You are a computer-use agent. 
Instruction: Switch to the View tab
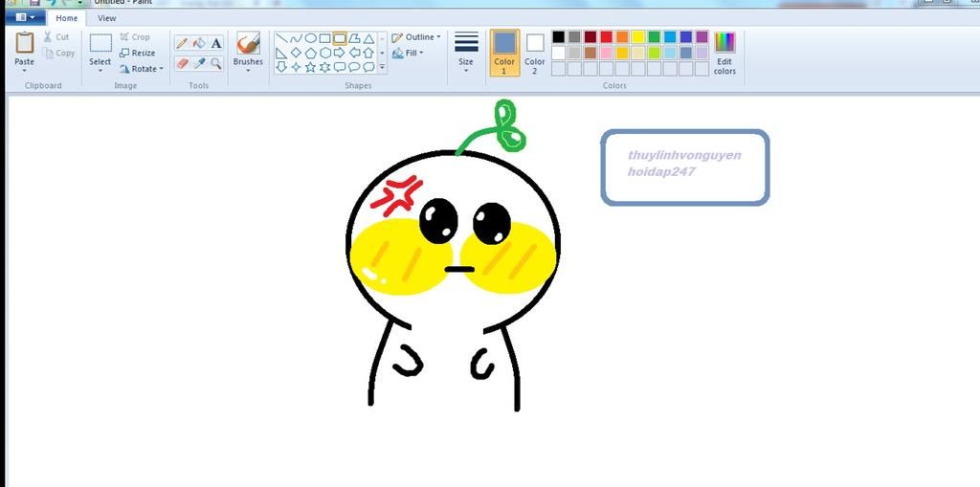[107, 18]
